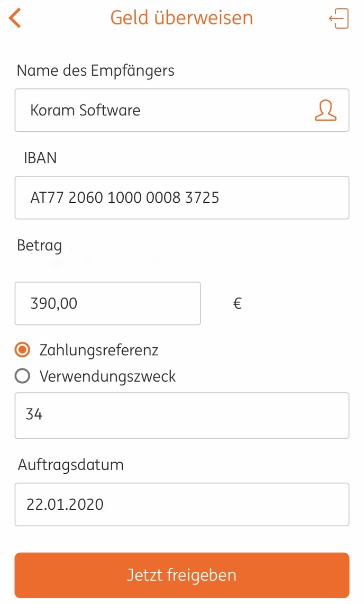Focus the reference field containing 34
The image size is (364, 604).
tap(182, 415)
